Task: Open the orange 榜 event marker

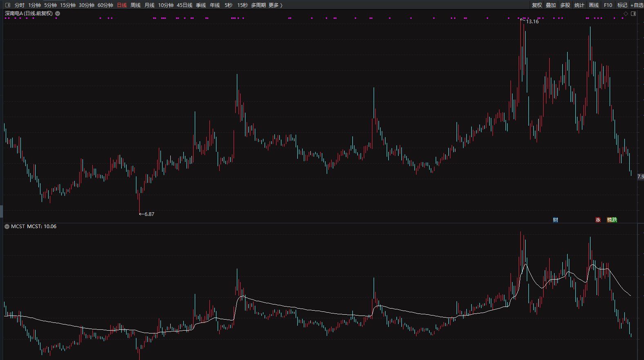Action: tap(609, 220)
